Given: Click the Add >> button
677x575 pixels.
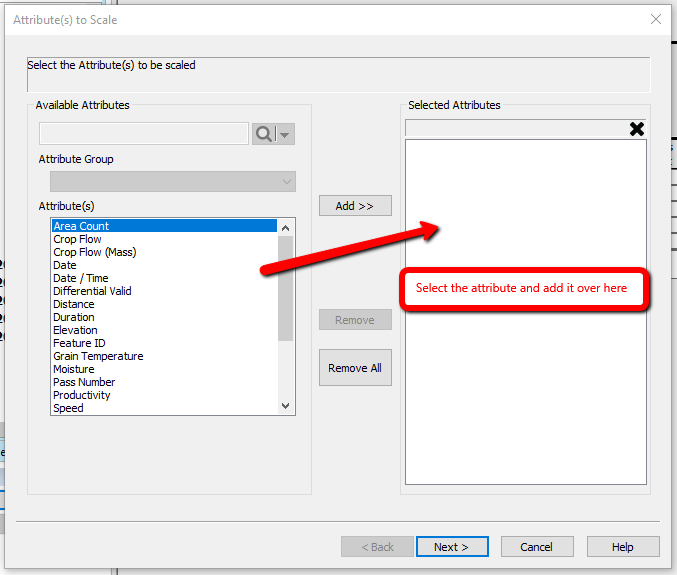Looking at the screenshot, I should click(355, 205).
